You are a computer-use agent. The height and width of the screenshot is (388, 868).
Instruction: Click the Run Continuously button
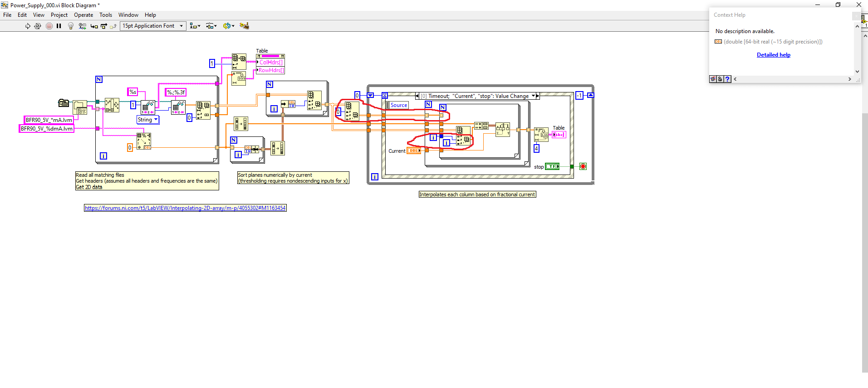click(x=38, y=26)
